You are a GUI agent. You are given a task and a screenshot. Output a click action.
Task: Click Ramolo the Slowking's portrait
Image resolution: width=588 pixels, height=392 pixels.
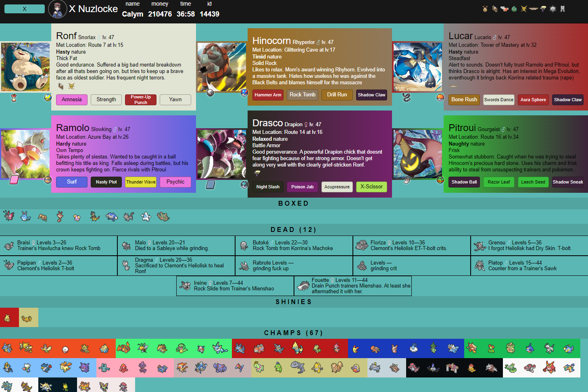pyautogui.click(x=25, y=154)
